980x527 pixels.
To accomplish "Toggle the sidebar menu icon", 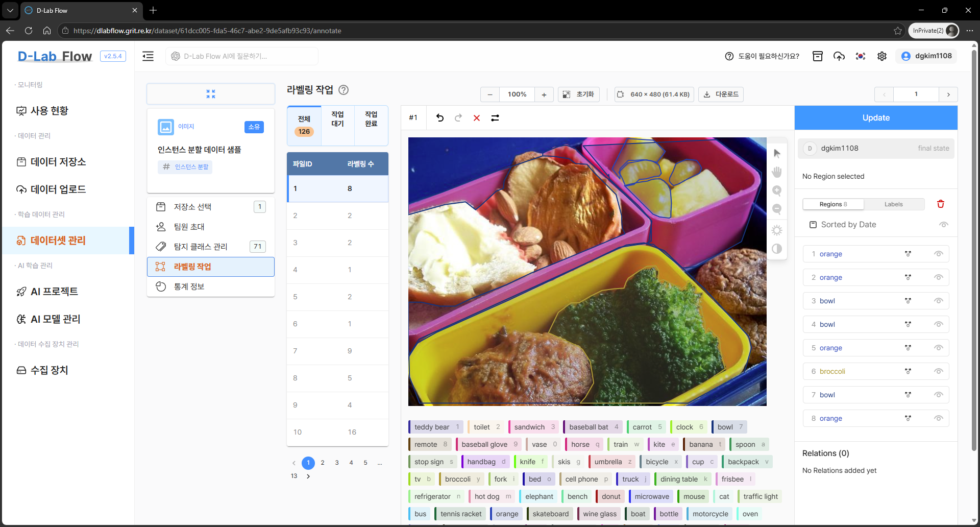I will pos(148,56).
